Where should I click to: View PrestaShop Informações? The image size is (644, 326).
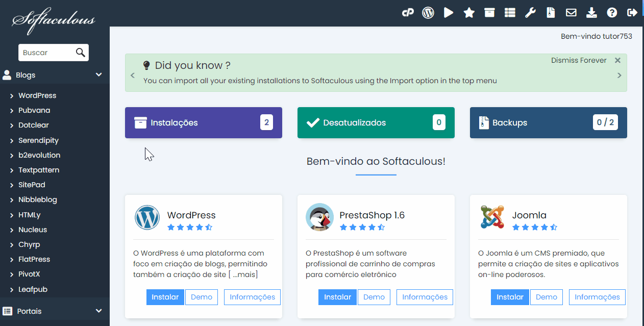425,297
